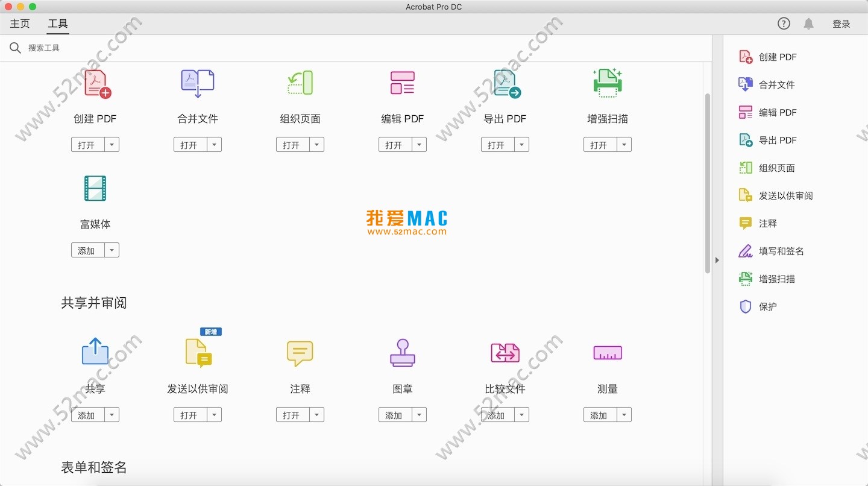Select 保护 in the right sidebar
Image resolution: width=868 pixels, height=486 pixels.
pos(758,306)
